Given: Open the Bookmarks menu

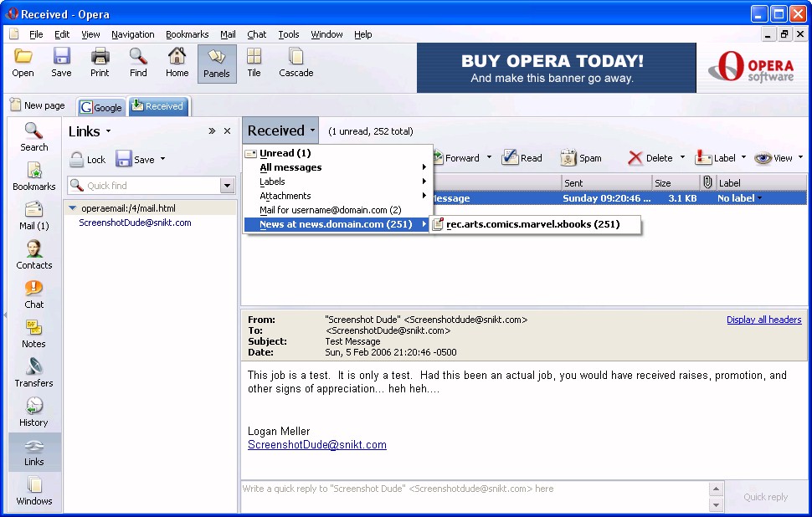Looking at the screenshot, I should click(187, 34).
